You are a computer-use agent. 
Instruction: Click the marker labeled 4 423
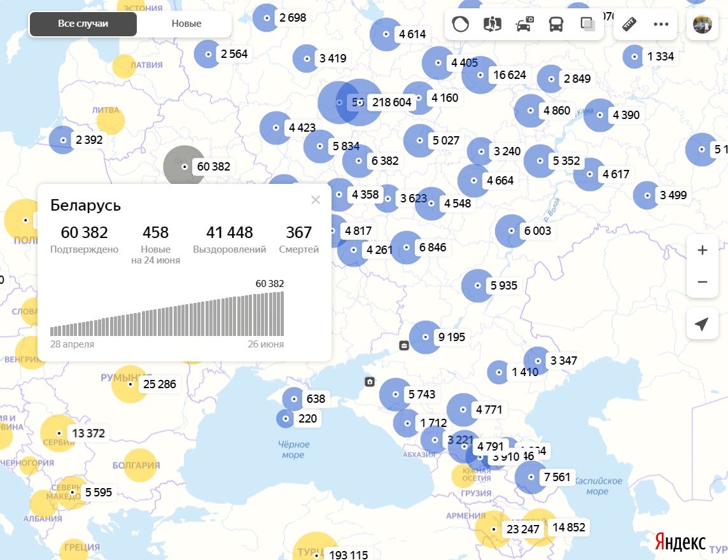pyautogui.click(x=276, y=128)
